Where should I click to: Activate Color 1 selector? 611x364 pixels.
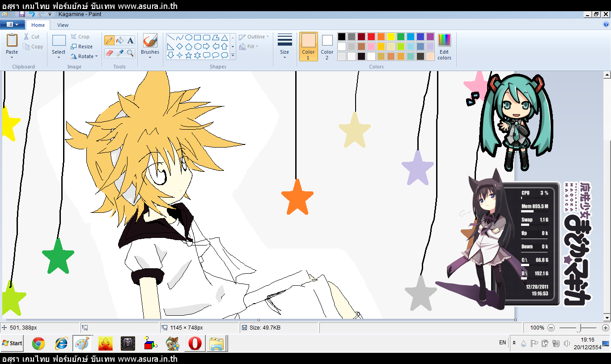coord(308,46)
